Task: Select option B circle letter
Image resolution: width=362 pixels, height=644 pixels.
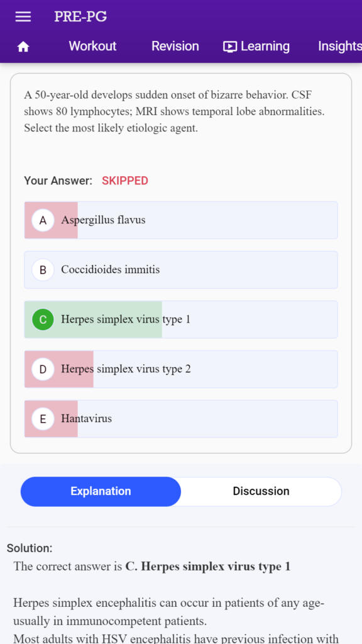Action: (x=43, y=270)
